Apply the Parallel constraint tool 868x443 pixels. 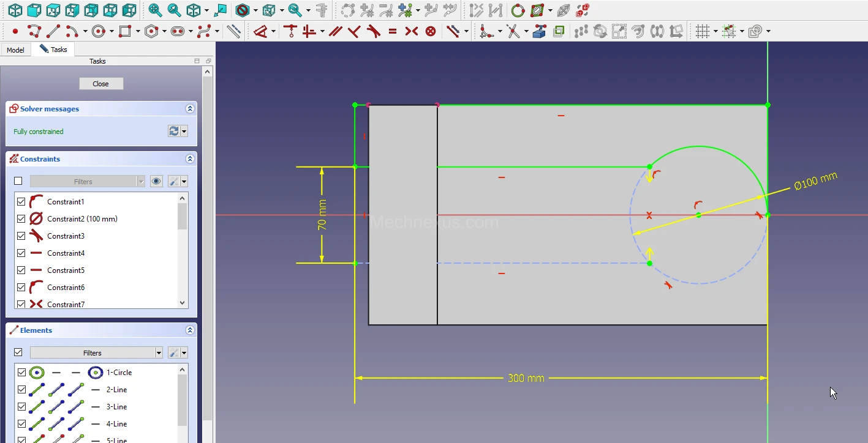point(335,31)
